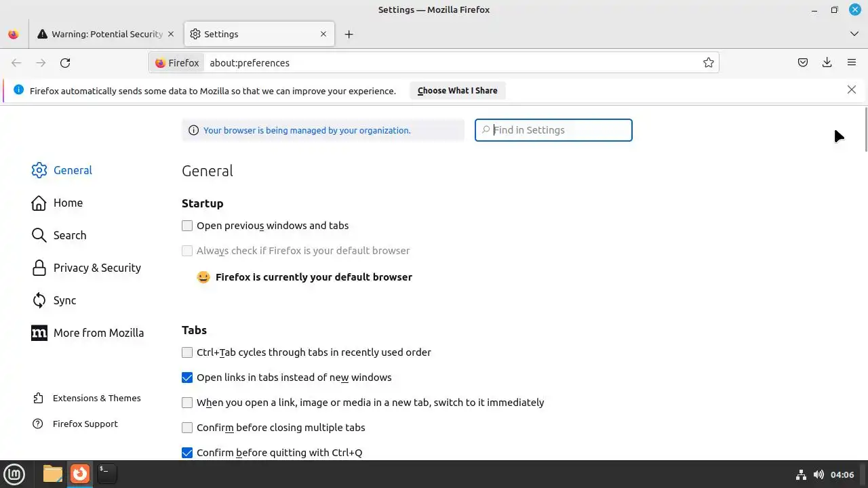
Task: Click the smiley face default browser icon
Action: pyautogui.click(x=203, y=277)
